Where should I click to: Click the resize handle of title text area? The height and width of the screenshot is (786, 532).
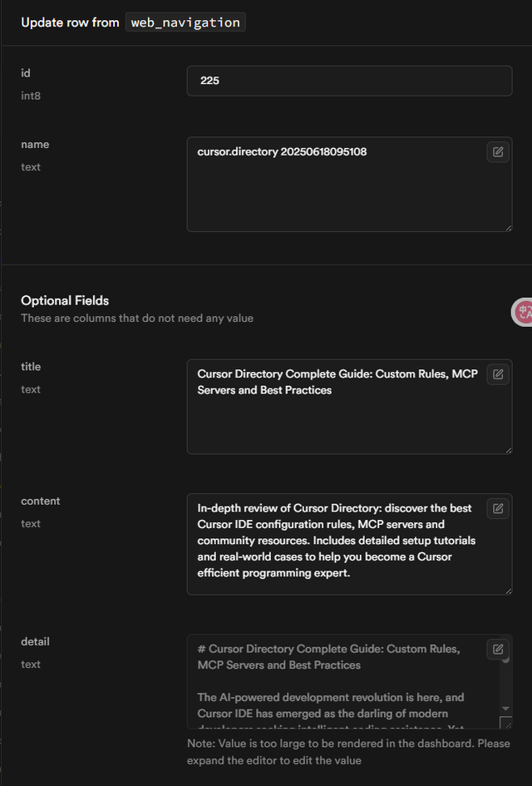(507, 449)
